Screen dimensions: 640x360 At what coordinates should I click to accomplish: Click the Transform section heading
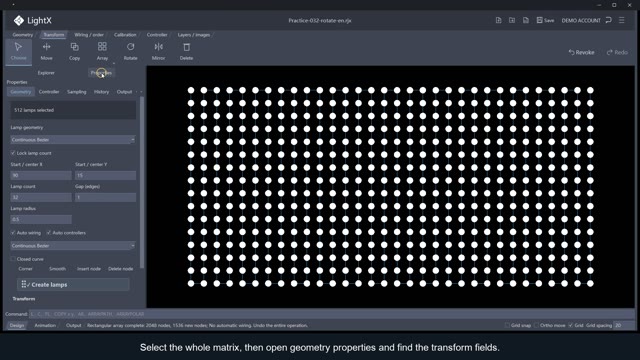[x=24, y=299]
